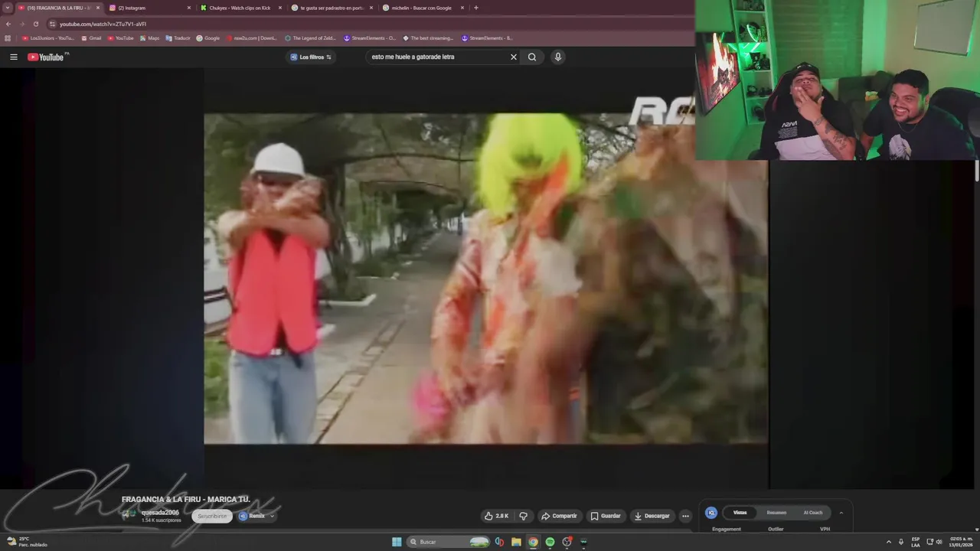Open Chrome from the taskbar
980x551 pixels.
tap(533, 542)
